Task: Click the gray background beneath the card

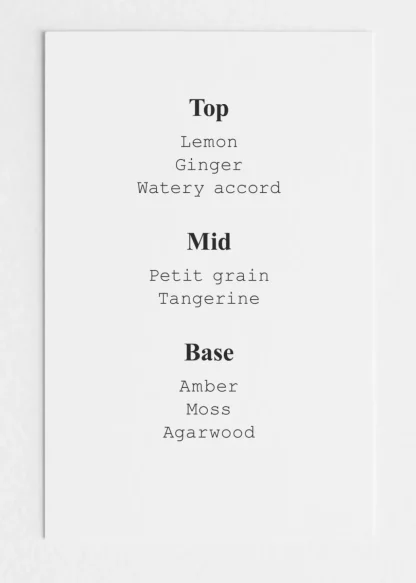Action: tap(208, 561)
